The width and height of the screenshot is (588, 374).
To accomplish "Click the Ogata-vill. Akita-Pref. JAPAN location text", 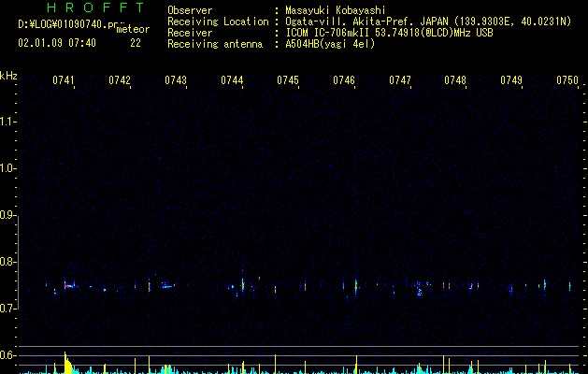I will [x=428, y=22].
